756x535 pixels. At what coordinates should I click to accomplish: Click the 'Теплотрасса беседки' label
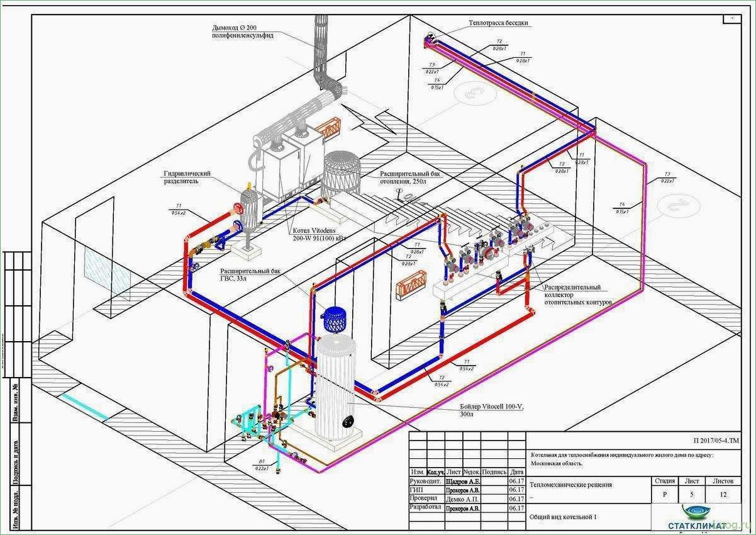[498, 23]
